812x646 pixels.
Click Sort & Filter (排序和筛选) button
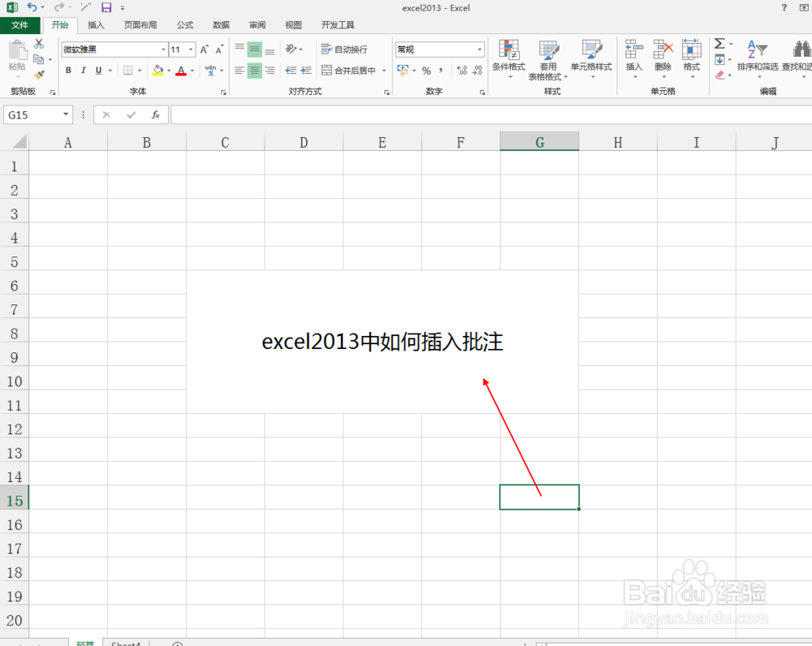tap(758, 58)
